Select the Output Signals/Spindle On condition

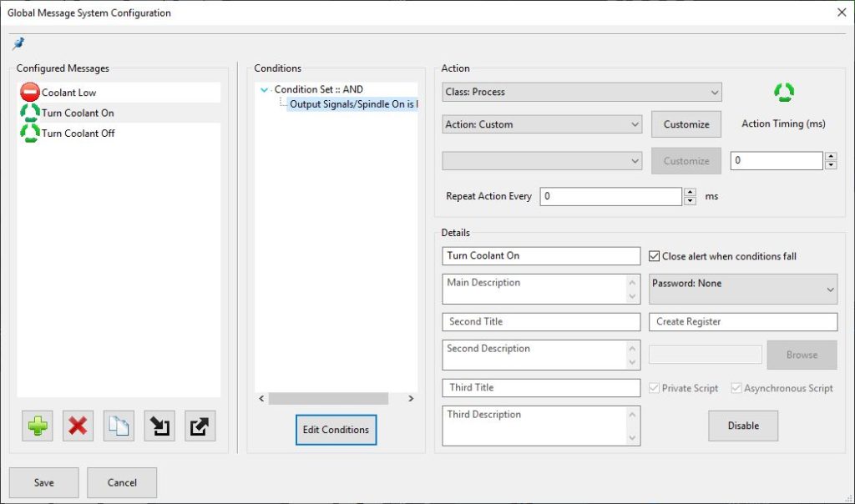point(352,104)
